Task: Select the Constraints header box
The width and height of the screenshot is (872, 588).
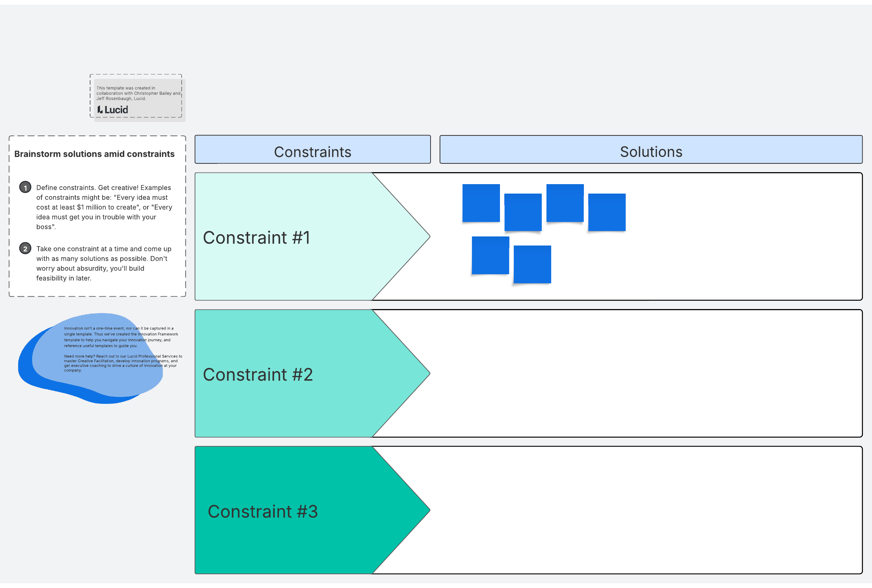Action: 312,150
